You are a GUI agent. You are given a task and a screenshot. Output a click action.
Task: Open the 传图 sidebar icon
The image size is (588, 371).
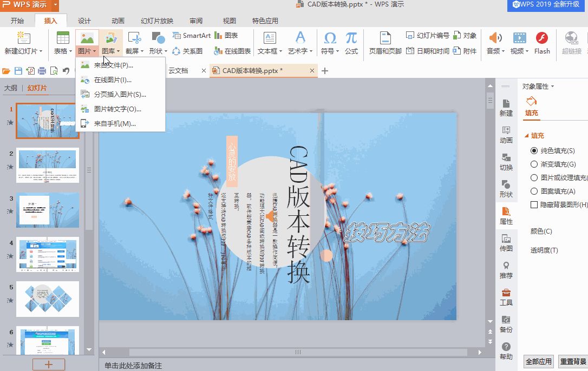tap(506, 243)
